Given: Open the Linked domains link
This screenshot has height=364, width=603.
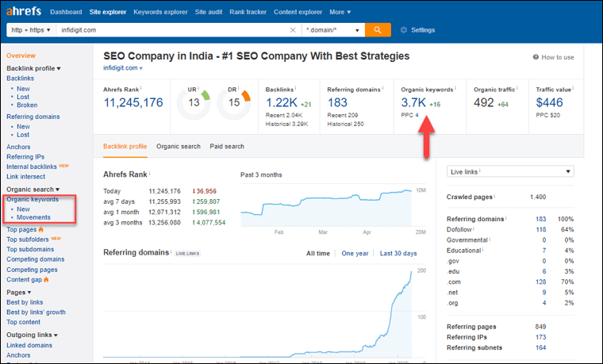Looking at the screenshot, I should 29,345.
